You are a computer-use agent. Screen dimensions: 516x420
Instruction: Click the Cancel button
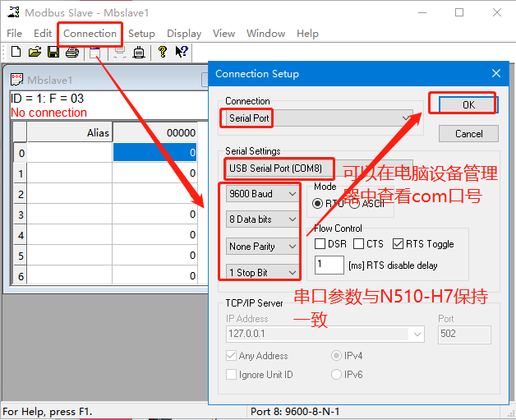coord(468,133)
